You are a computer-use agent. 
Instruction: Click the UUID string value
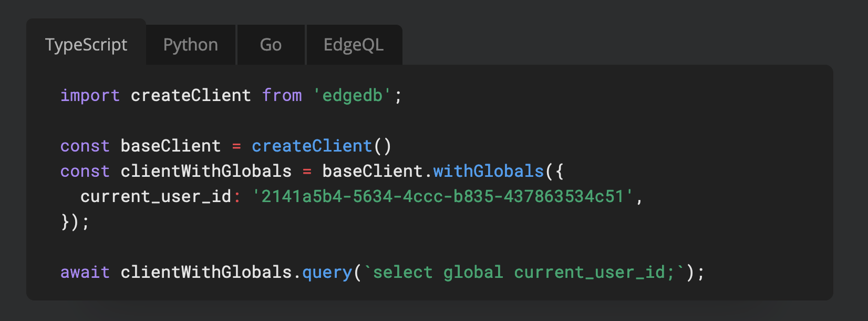(442, 196)
